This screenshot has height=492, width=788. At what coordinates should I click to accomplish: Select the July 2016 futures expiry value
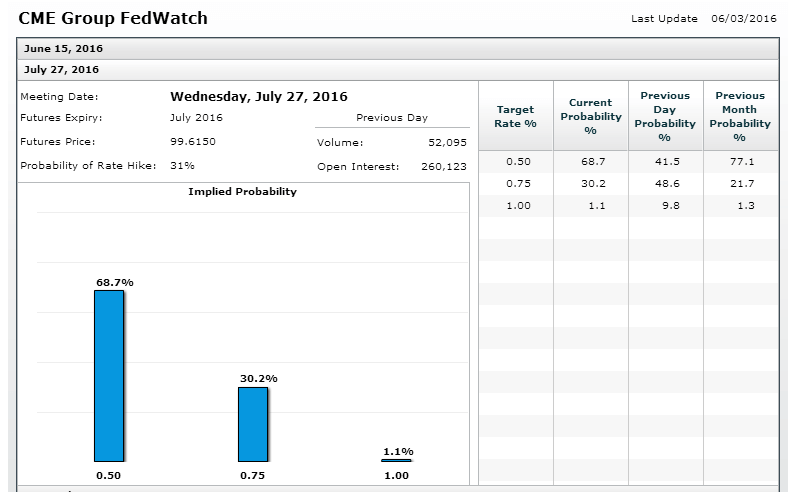click(x=196, y=118)
